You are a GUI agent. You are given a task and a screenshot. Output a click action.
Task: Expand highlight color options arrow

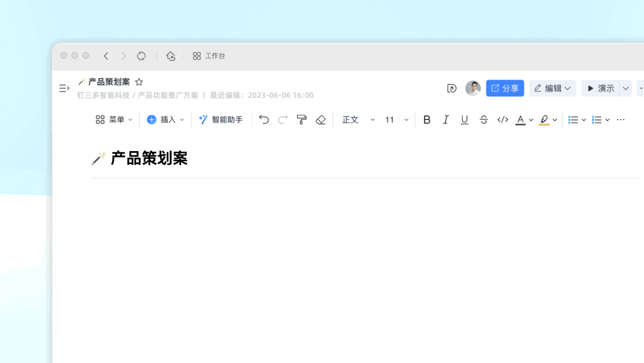555,120
